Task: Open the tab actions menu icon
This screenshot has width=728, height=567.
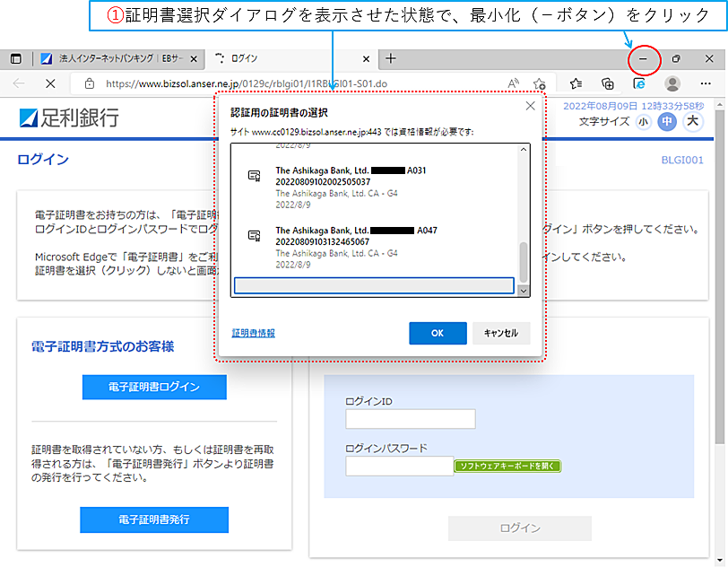Action: coord(15,57)
